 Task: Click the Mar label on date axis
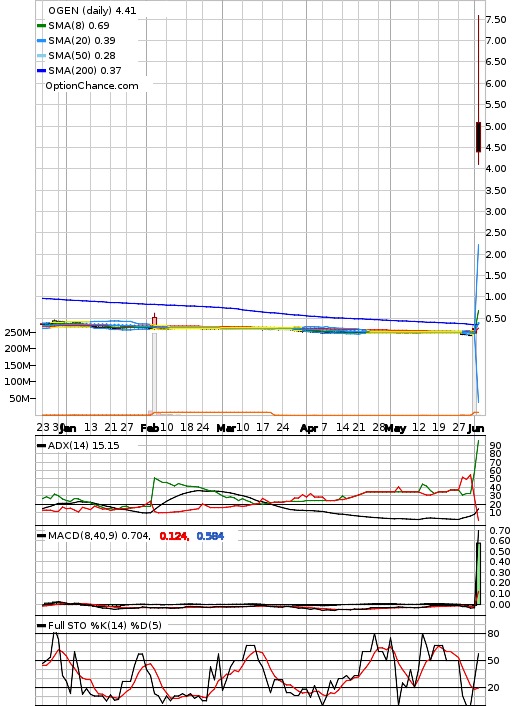click(x=226, y=428)
